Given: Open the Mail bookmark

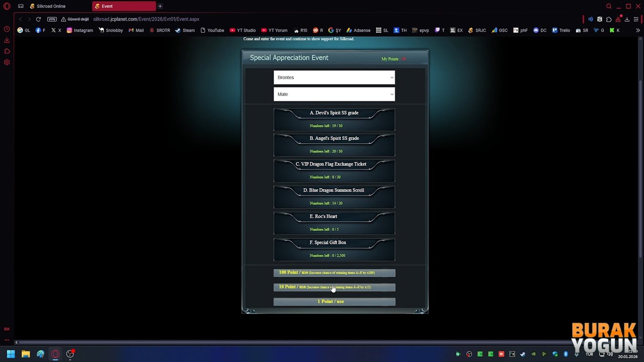Looking at the screenshot, I should pyautogui.click(x=136, y=30).
